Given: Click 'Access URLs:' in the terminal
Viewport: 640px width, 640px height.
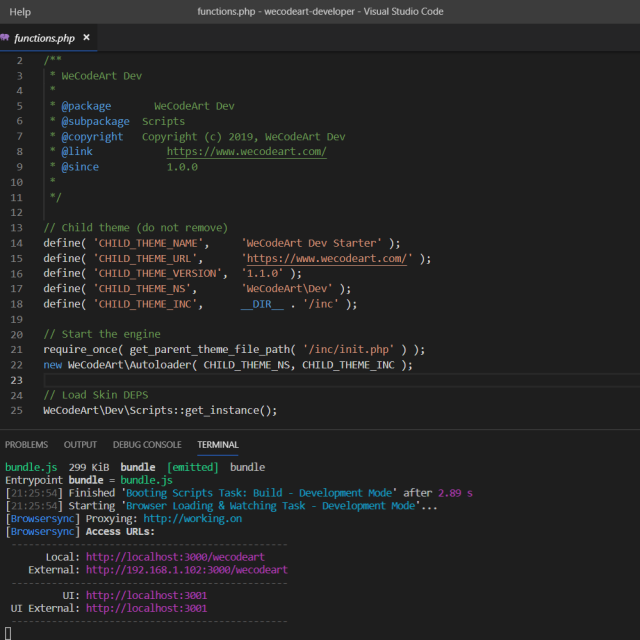Looking at the screenshot, I should [120, 531].
